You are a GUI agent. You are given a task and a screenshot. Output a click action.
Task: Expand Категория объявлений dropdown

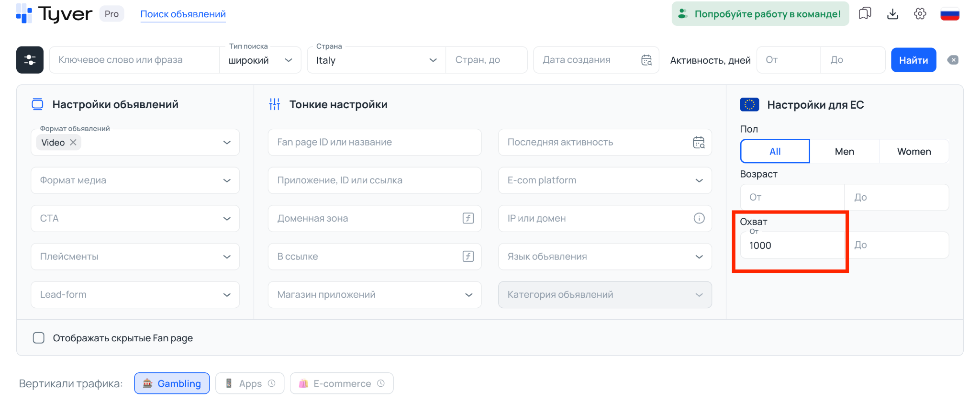click(605, 295)
